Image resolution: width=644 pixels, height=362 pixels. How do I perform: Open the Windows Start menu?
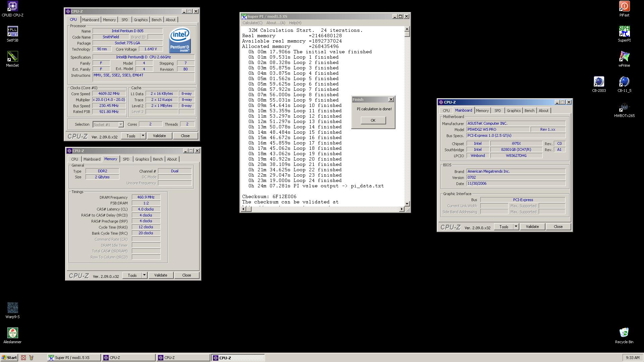(9, 358)
